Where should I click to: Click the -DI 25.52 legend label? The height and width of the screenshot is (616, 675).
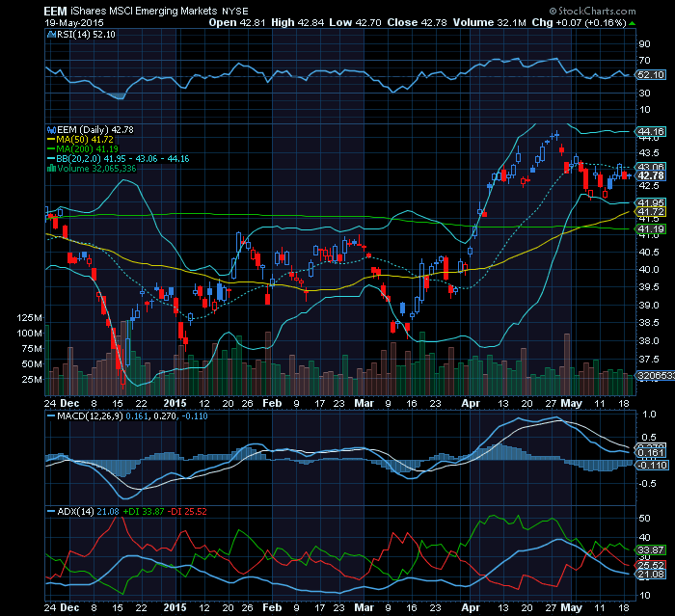(187, 512)
